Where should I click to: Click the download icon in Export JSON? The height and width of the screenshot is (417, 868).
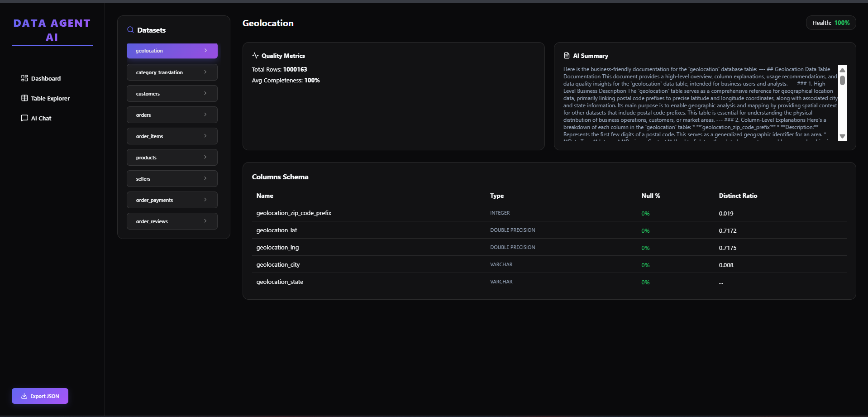tap(24, 396)
